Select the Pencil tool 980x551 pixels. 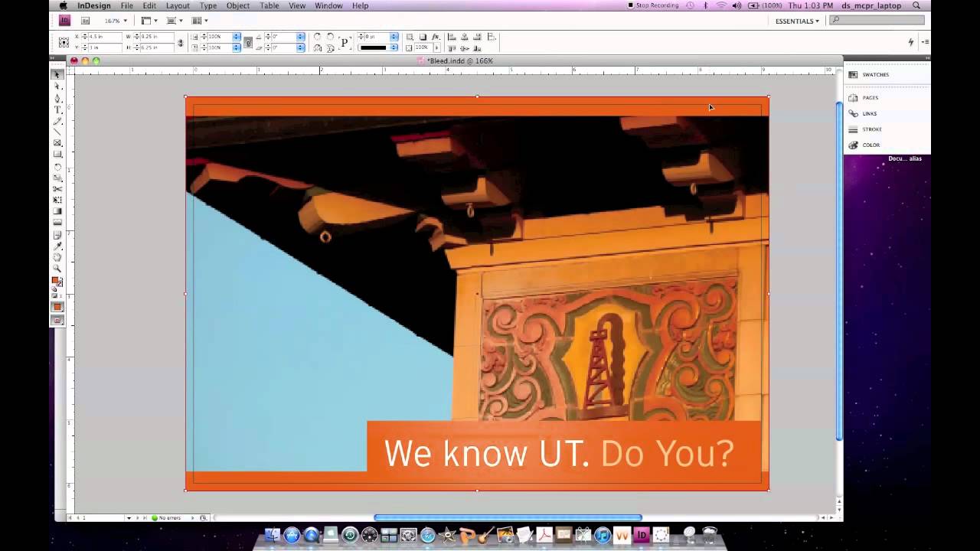(57, 121)
